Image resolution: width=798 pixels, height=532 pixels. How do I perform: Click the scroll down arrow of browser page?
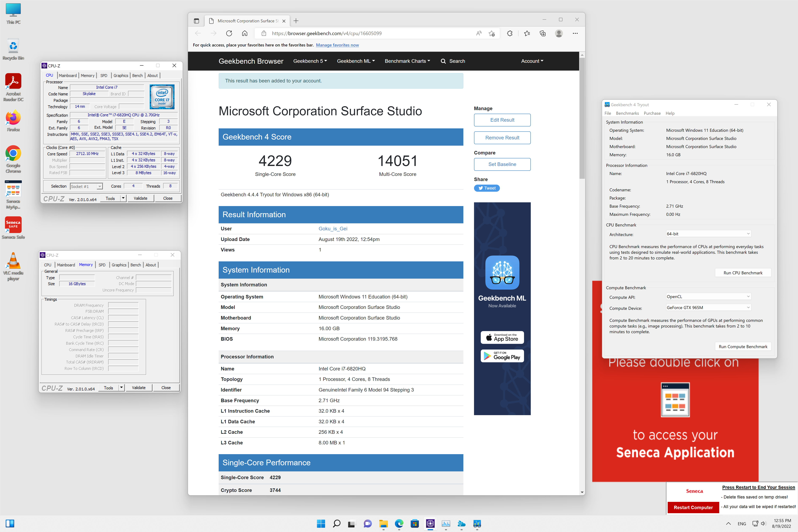point(582,492)
